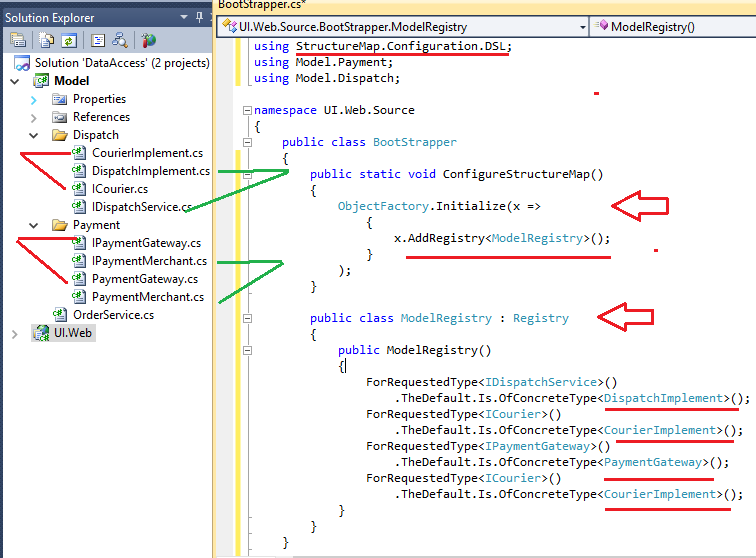Open Solution Explorer window position menu

pos(184,17)
